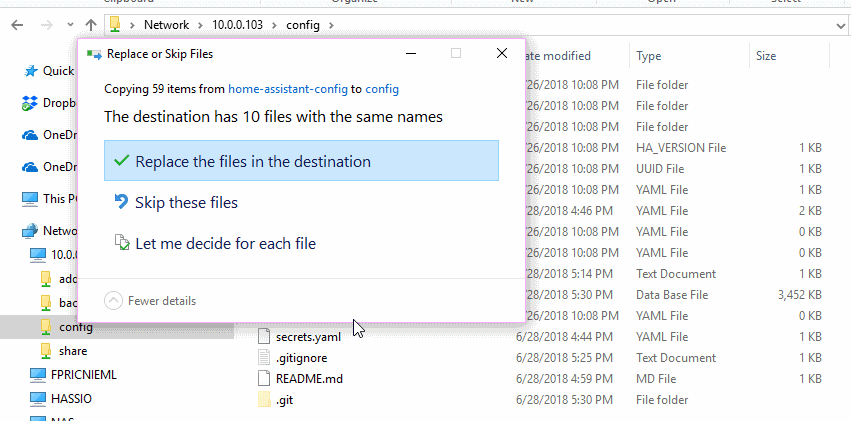Collapse dialog with Fewer details

point(151,301)
